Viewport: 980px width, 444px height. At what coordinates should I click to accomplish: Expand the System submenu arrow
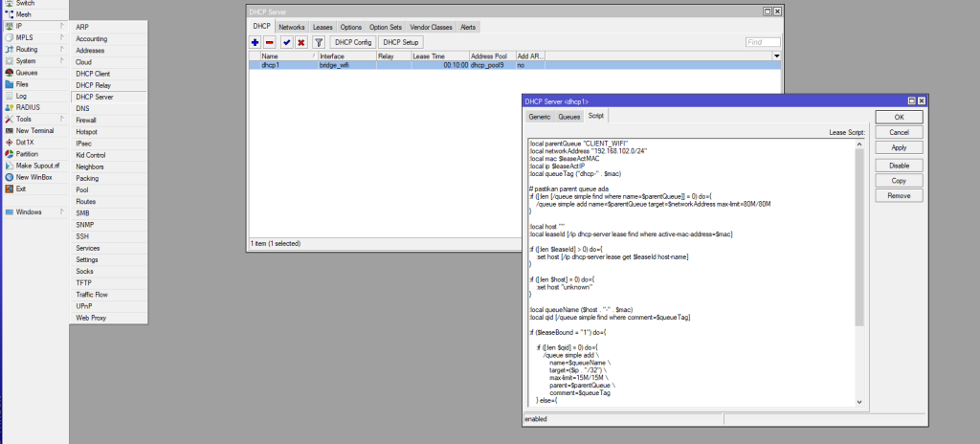tap(62, 61)
